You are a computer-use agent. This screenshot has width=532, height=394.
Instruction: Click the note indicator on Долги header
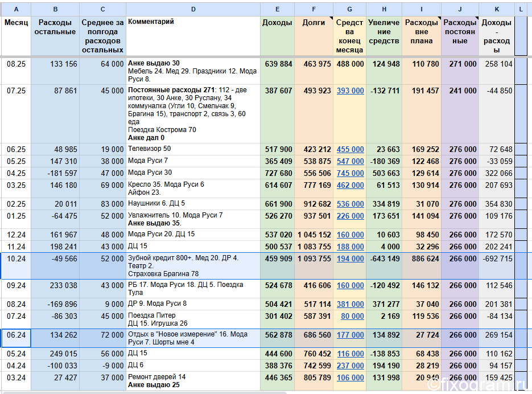click(331, 18)
